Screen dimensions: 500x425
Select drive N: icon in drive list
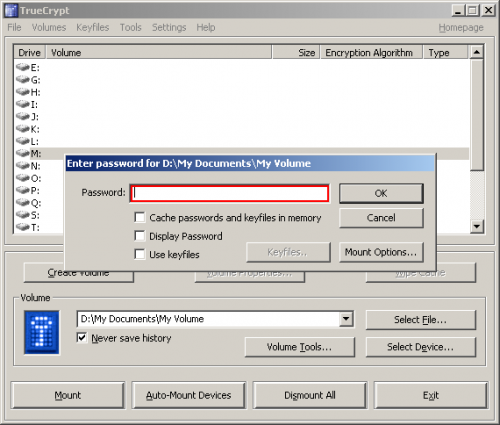point(23,166)
